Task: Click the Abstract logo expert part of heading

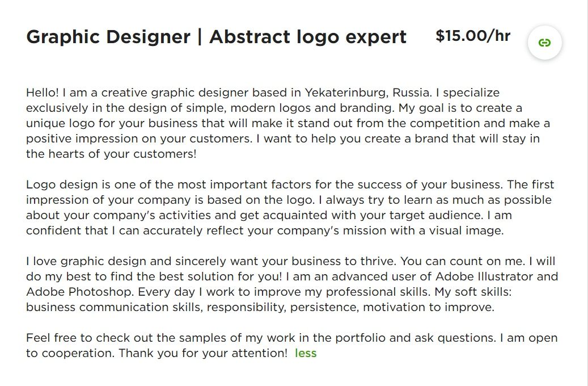Action: (x=307, y=37)
